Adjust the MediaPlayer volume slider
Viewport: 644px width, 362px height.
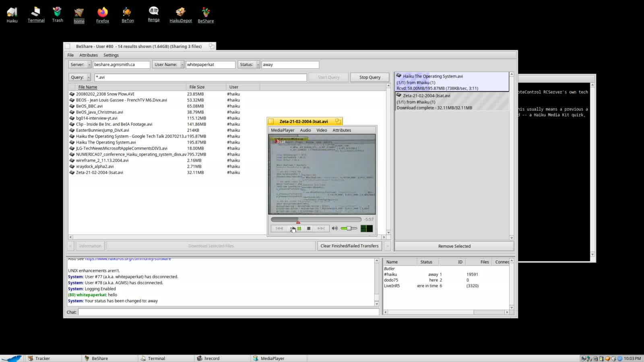coord(349,228)
